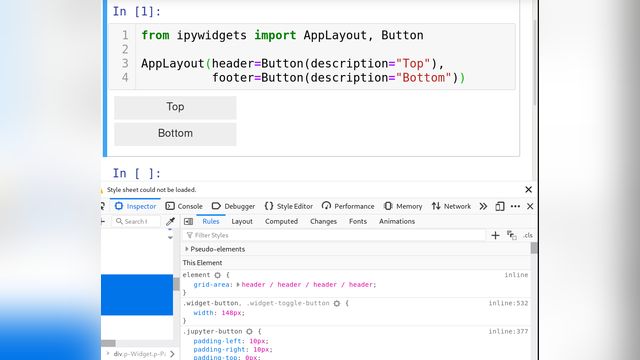Toggle the .cls class panel

528,235
